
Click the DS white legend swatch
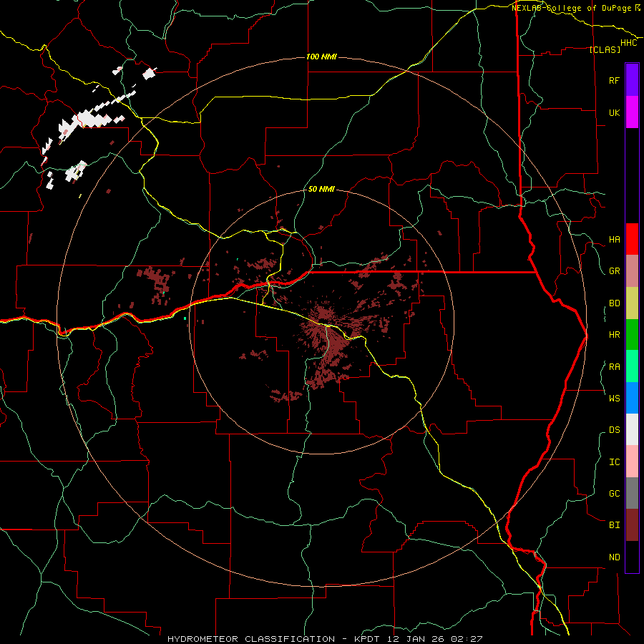tap(632, 429)
